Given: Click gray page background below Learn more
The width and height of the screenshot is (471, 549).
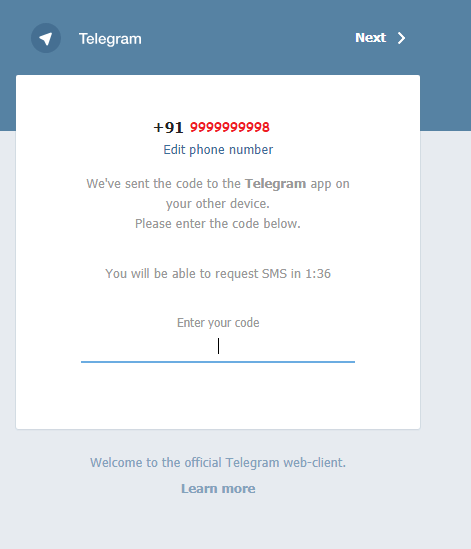Looking at the screenshot, I should 218,523.
